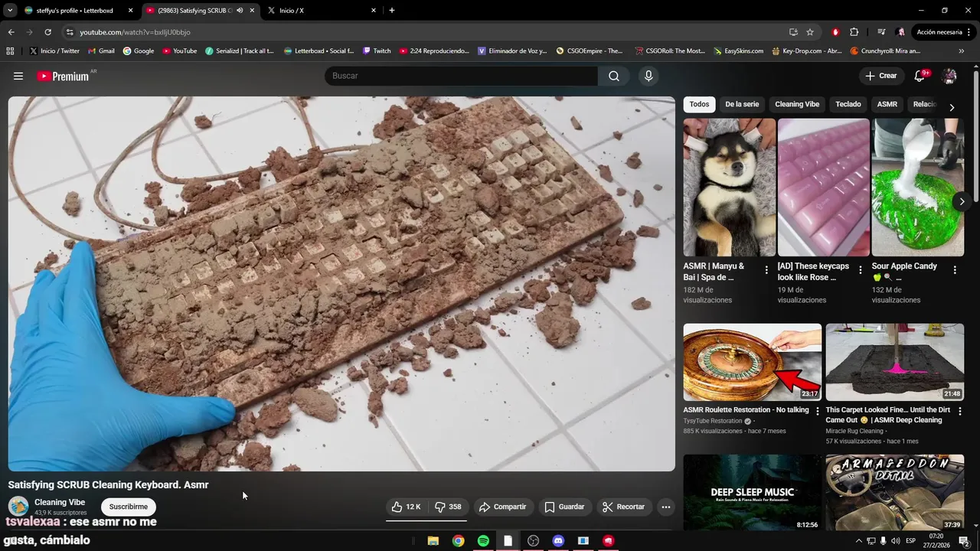This screenshot has width=980, height=551.
Task: Open options for ASMR Manyu & Bai short
Action: pos(766,270)
